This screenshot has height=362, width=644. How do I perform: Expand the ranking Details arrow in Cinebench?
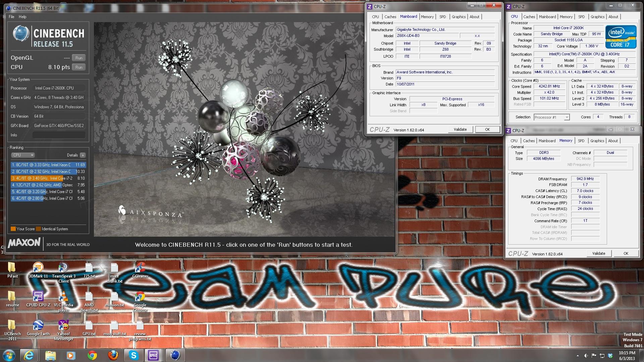83,155
